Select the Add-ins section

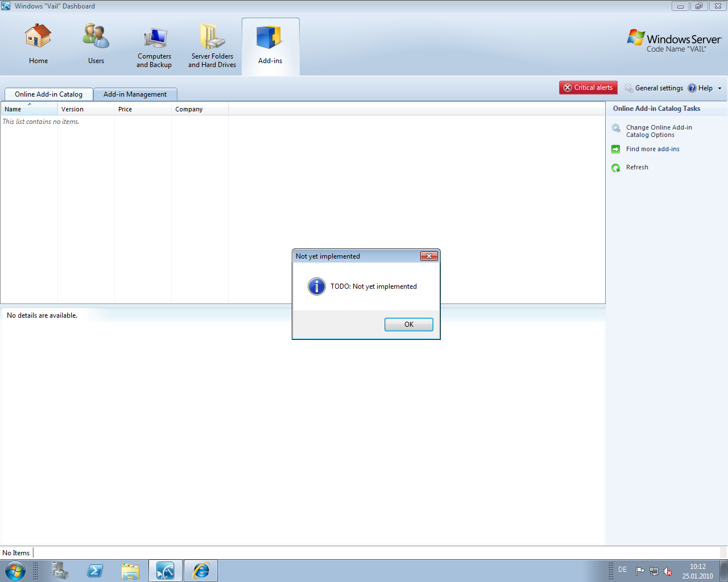[x=270, y=45]
